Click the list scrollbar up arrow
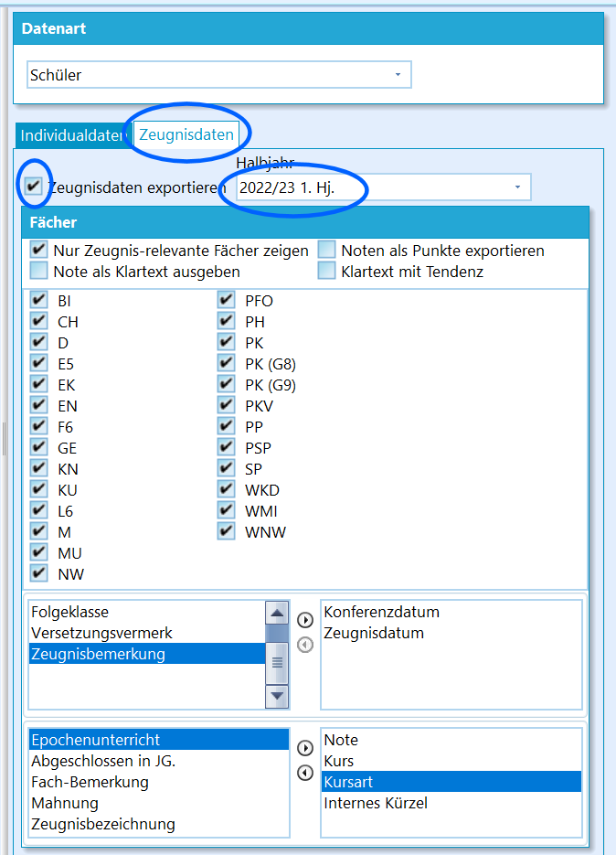This screenshot has width=616, height=855. [277, 613]
